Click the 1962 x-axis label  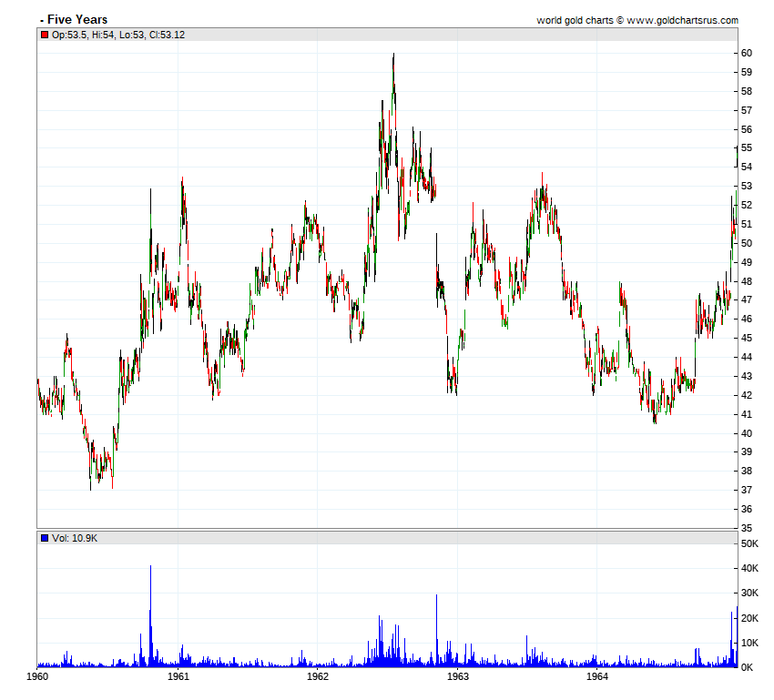(318, 675)
